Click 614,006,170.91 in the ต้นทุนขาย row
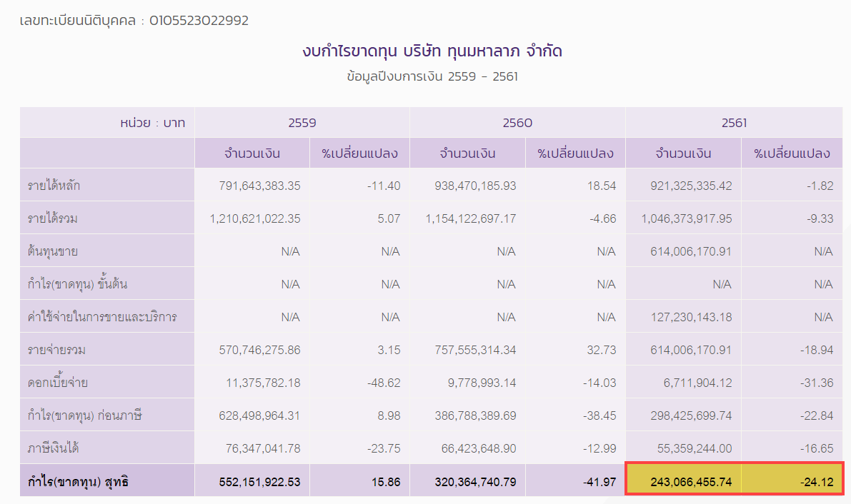The image size is (851, 504). coord(691,252)
